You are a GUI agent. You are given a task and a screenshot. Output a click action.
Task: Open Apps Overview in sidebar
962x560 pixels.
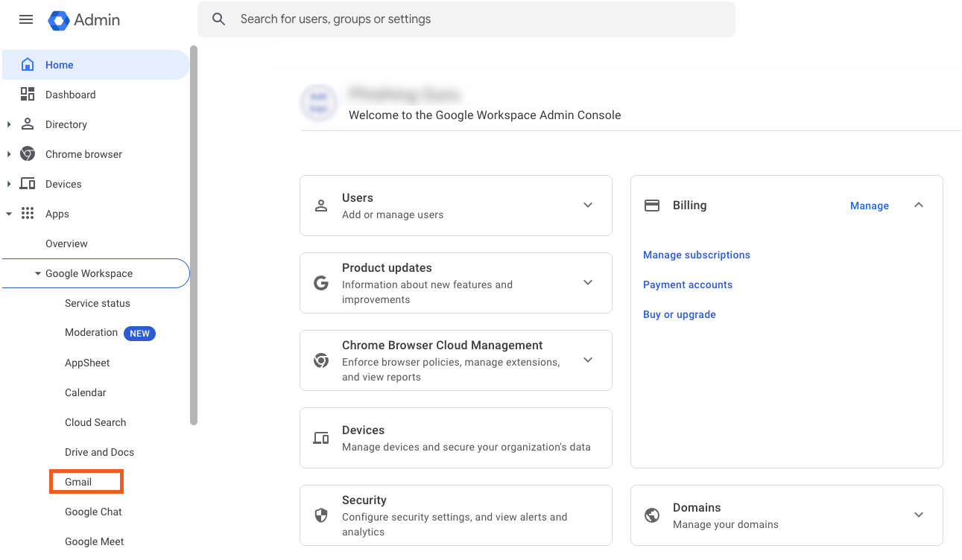66,244
